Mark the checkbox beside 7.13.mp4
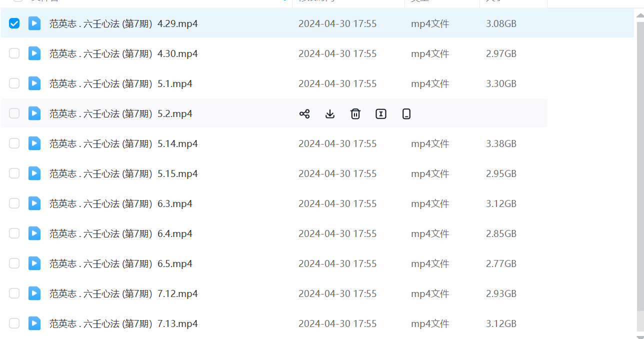Screen dimensions: 644x339 tap(14, 323)
